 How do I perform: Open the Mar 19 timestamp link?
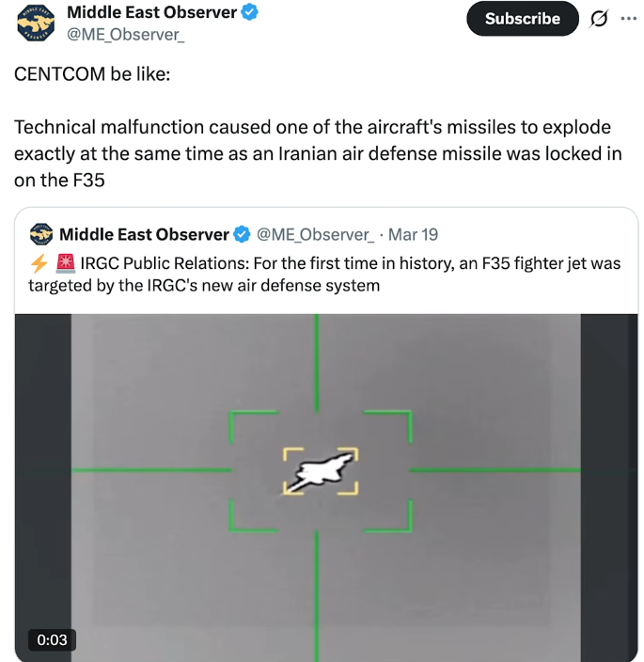[x=413, y=234]
